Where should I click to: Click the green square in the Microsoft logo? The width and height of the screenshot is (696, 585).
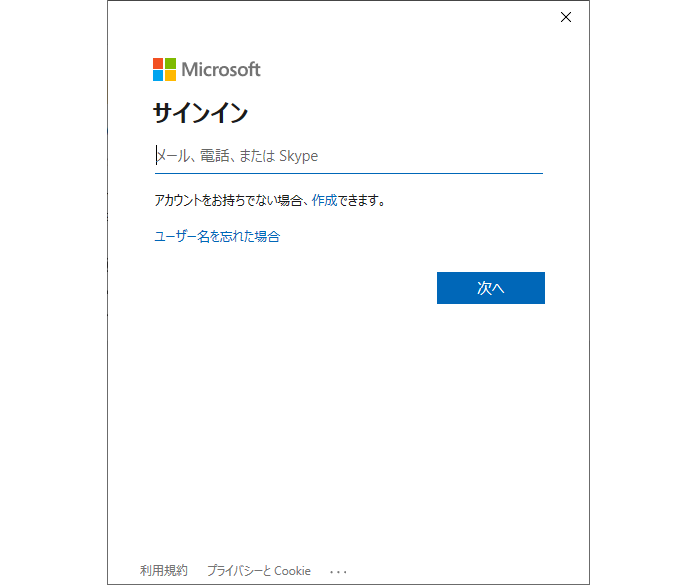coord(170,63)
